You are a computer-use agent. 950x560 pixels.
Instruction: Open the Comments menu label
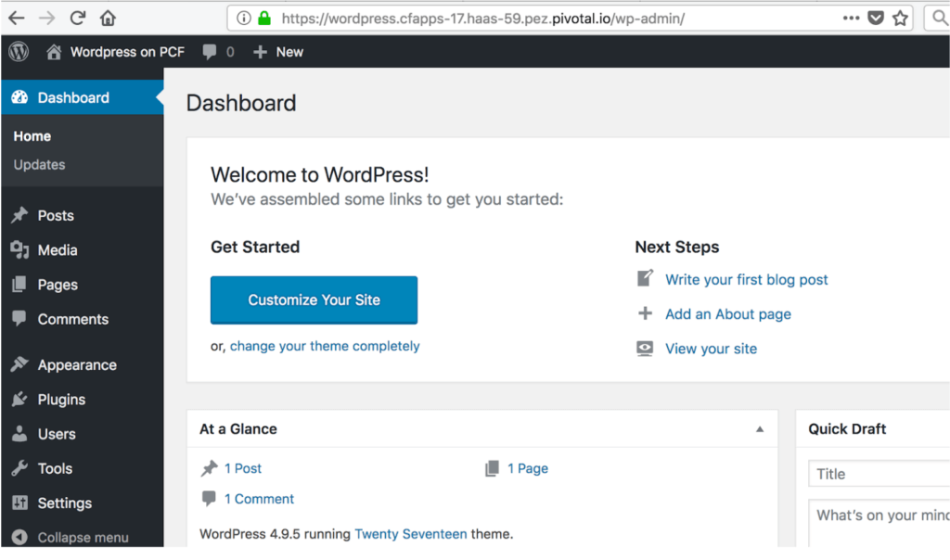pos(73,319)
